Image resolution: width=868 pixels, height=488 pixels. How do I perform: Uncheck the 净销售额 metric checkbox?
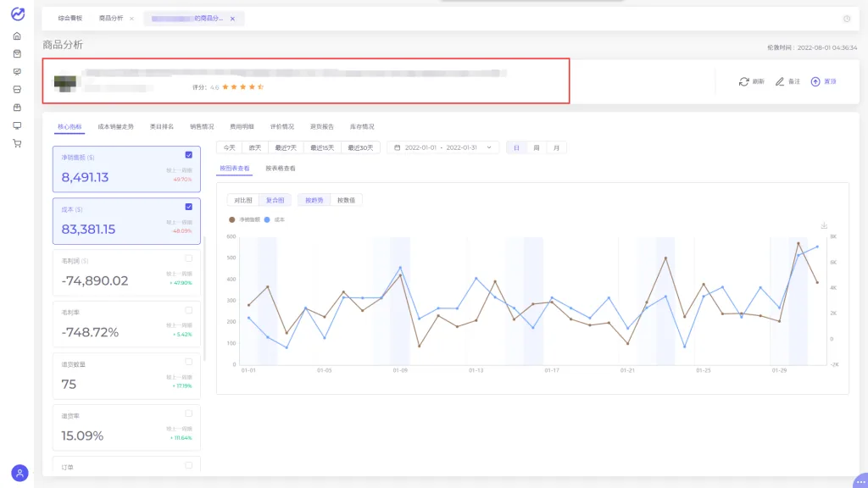(x=189, y=155)
